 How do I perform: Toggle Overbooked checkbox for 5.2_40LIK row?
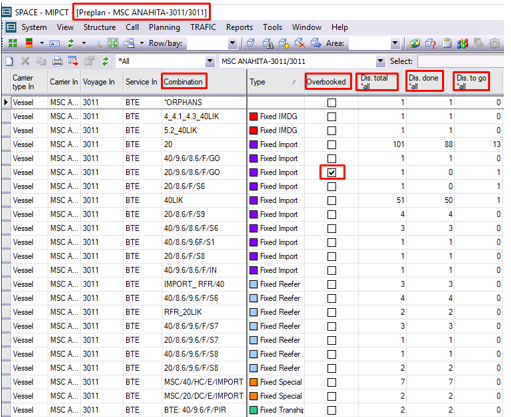click(331, 130)
